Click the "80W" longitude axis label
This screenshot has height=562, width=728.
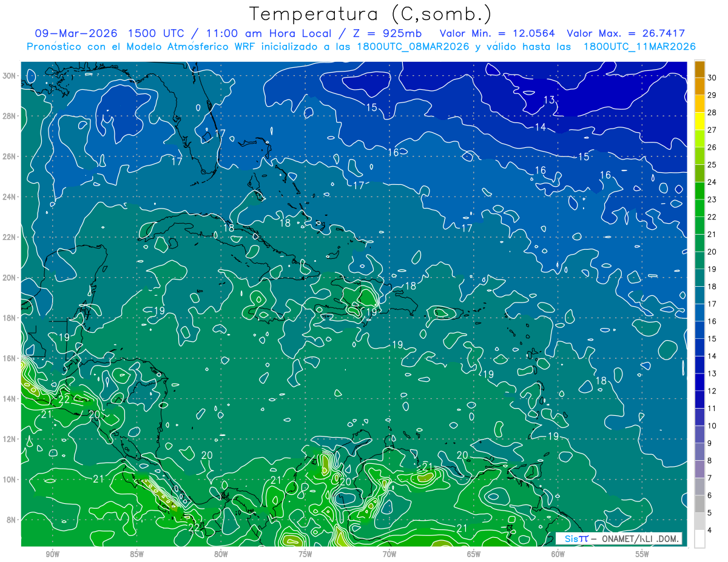click(221, 554)
